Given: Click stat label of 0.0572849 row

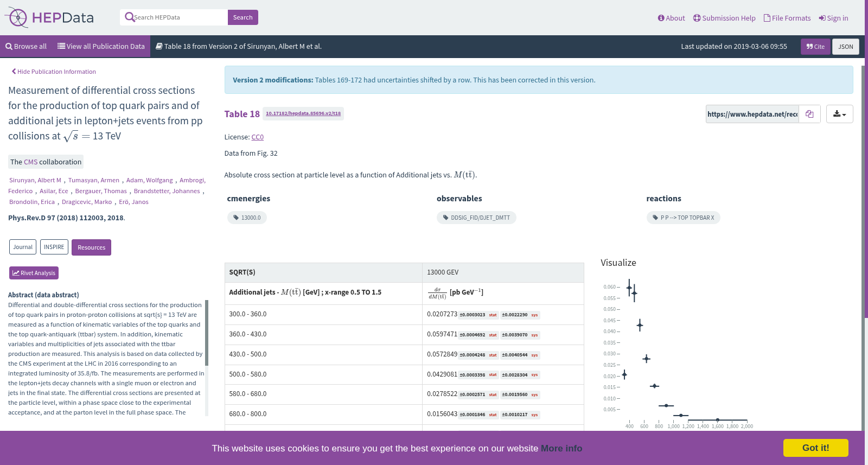Looking at the screenshot, I should tap(493, 355).
